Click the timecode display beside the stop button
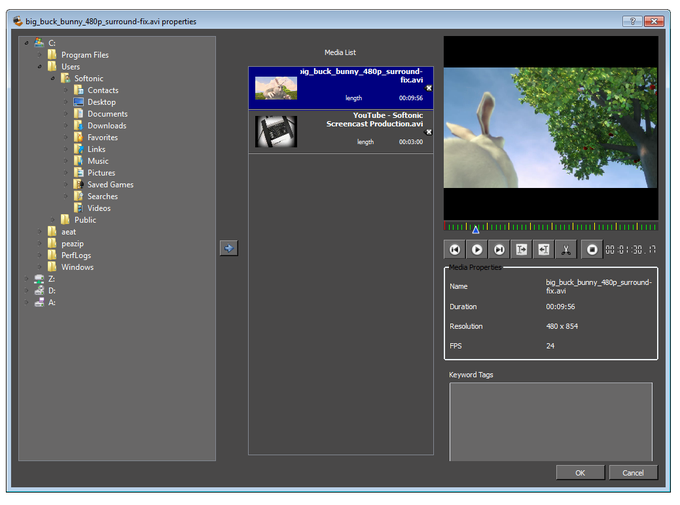Screen dimensions: 680x505 coord(631,249)
